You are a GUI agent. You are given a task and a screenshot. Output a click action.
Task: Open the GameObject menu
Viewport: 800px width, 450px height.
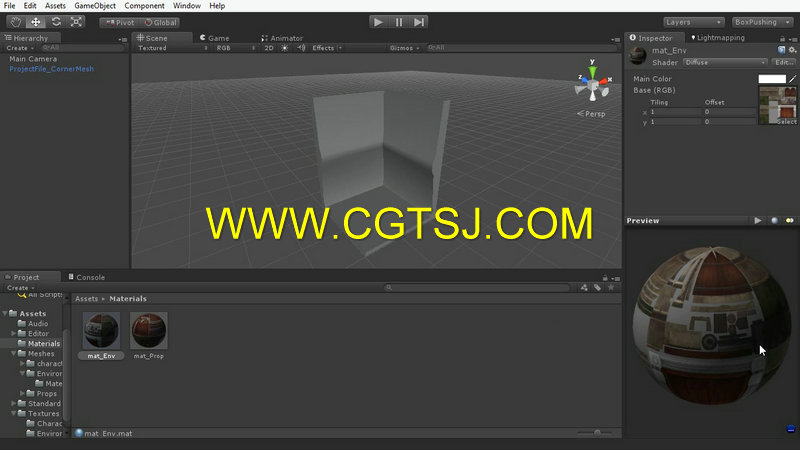click(x=95, y=6)
